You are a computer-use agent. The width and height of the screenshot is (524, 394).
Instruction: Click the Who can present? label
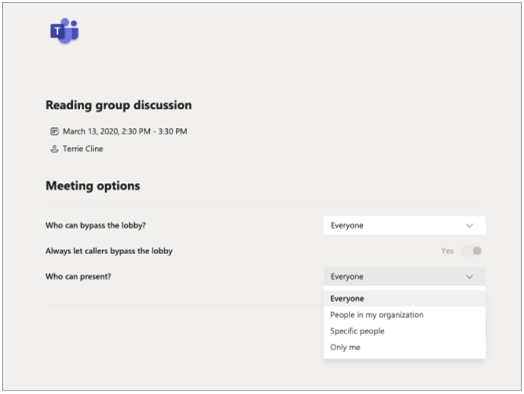coord(78,276)
